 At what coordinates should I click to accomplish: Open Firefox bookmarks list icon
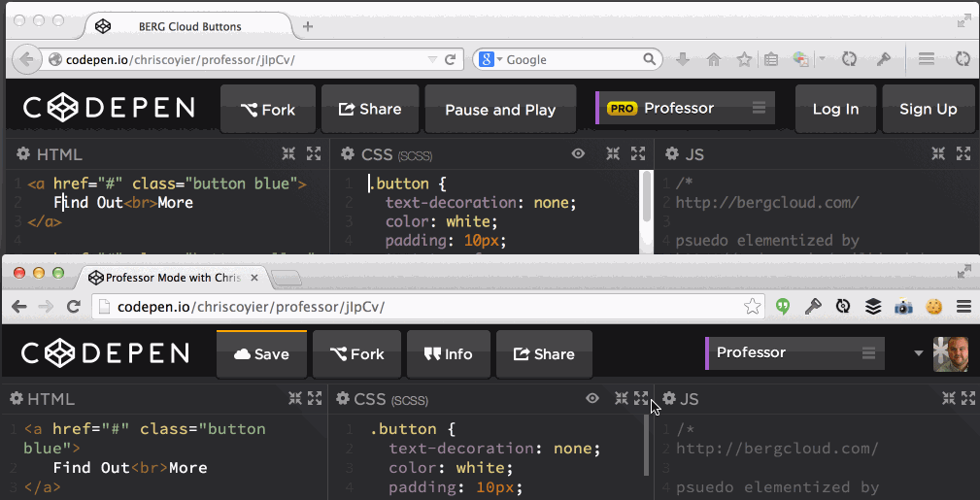pos(771,59)
